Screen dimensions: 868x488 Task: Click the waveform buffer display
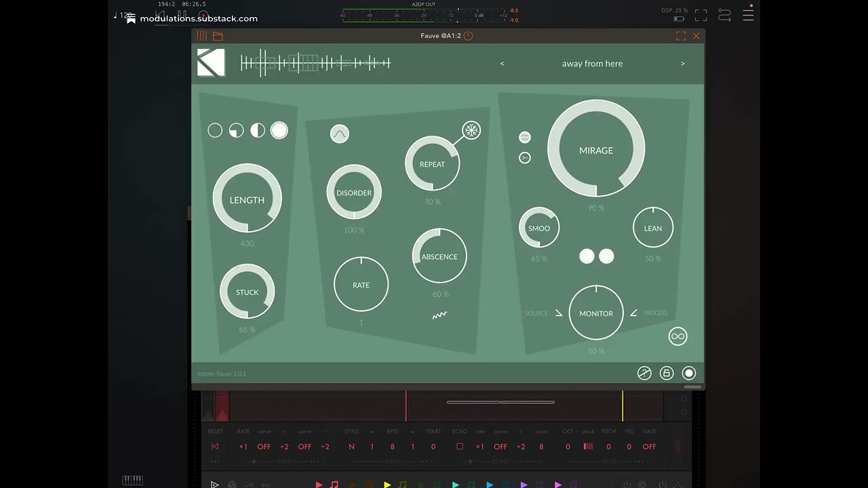(x=315, y=63)
